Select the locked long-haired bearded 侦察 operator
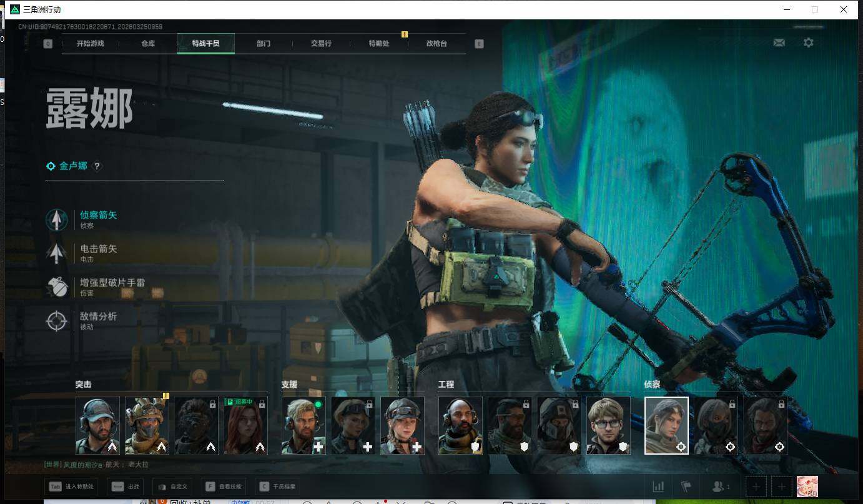 (765, 425)
